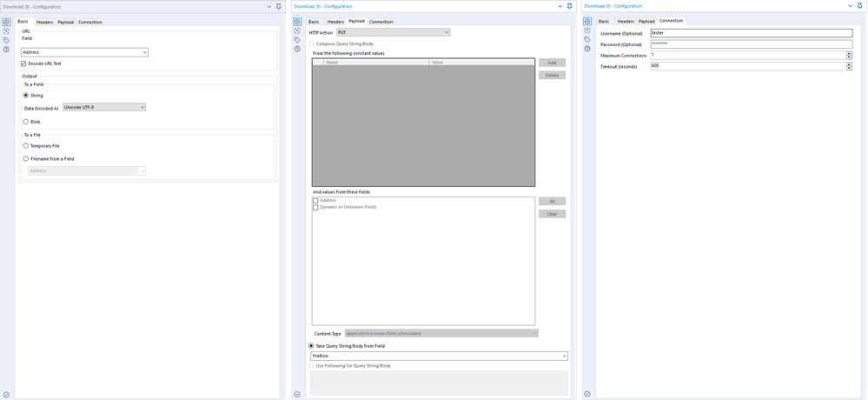The image size is (868, 400).
Task: Pin the Payload tab configuration panel
Action: 570,6
